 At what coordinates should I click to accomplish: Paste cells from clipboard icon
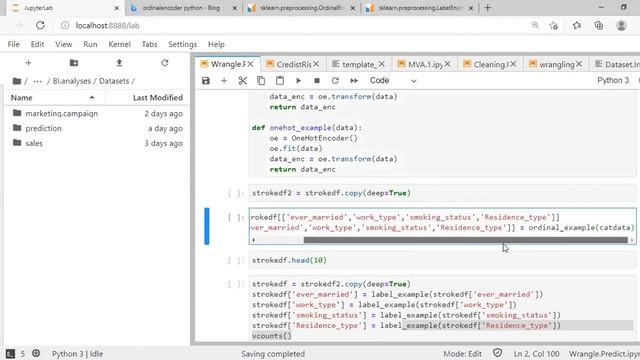coord(280,80)
